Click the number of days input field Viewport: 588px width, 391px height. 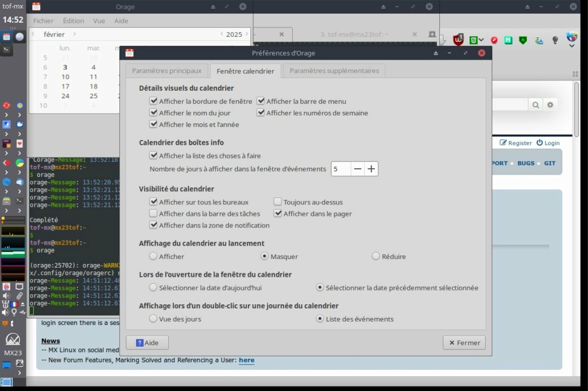coord(341,169)
